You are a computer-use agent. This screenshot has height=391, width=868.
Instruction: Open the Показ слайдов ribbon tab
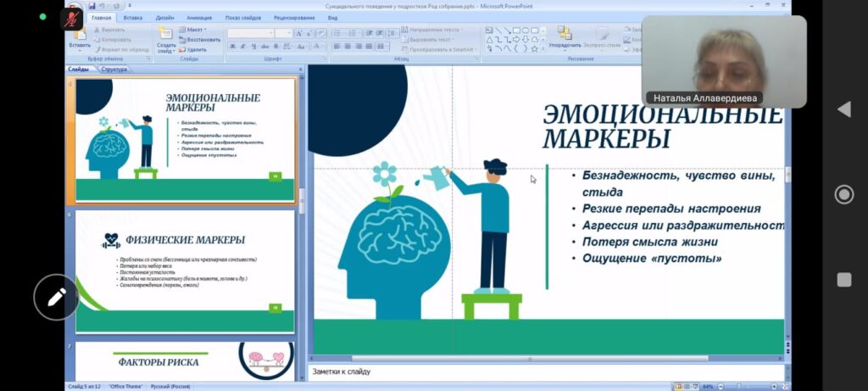coord(243,17)
